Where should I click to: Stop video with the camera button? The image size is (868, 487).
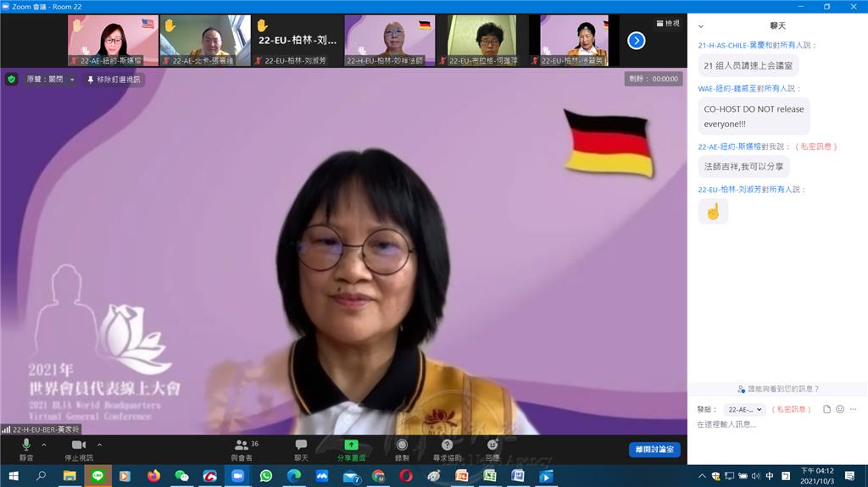coord(79,450)
